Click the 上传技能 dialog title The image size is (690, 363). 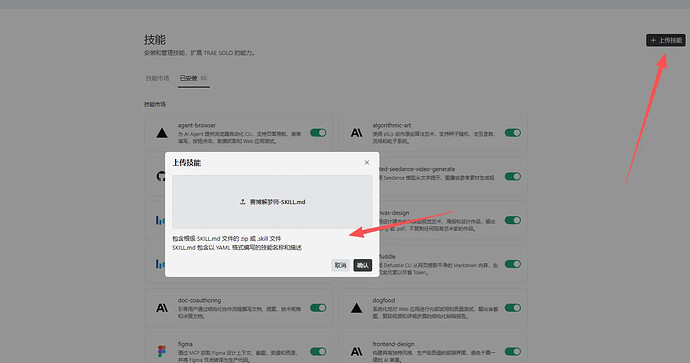[187, 163]
